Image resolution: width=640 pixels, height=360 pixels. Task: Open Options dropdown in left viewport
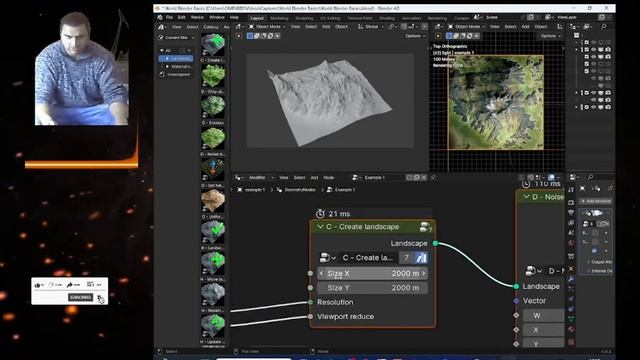tap(415, 36)
